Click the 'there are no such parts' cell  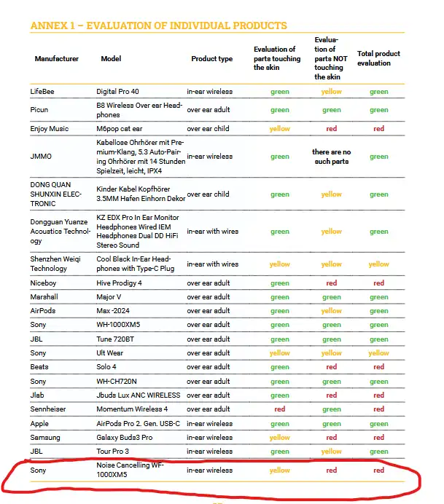[331, 157]
